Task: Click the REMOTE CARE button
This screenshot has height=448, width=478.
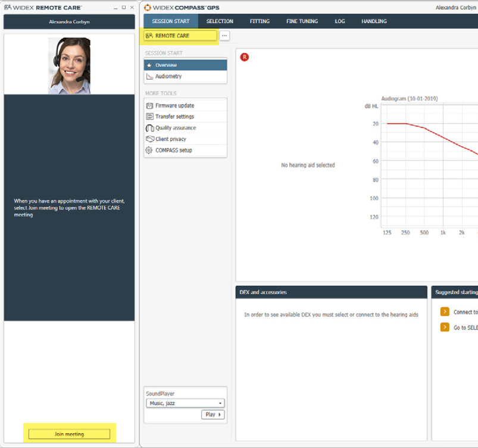Action: (x=180, y=36)
